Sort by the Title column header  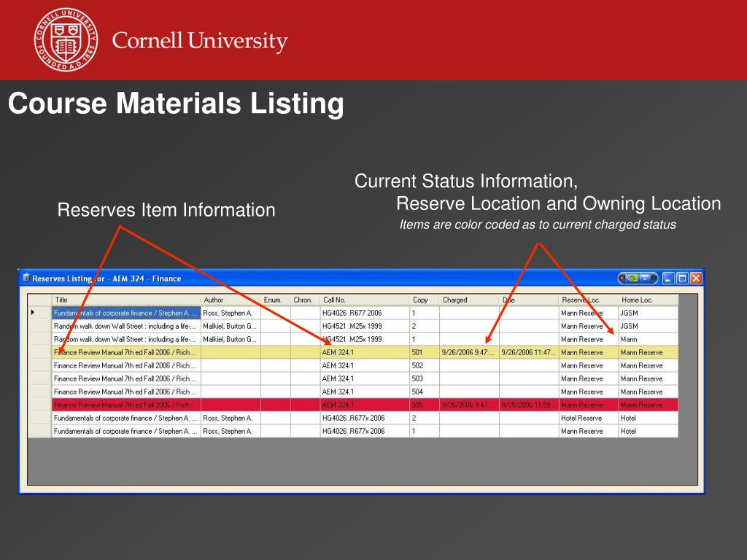[x=126, y=300]
